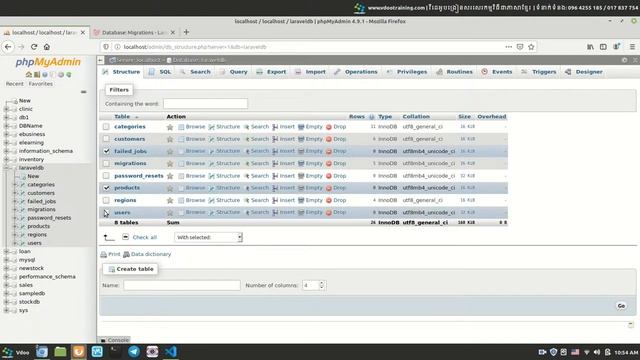This screenshot has height=360, width=640.
Task: Click the new table Name field
Action: pos(182,285)
